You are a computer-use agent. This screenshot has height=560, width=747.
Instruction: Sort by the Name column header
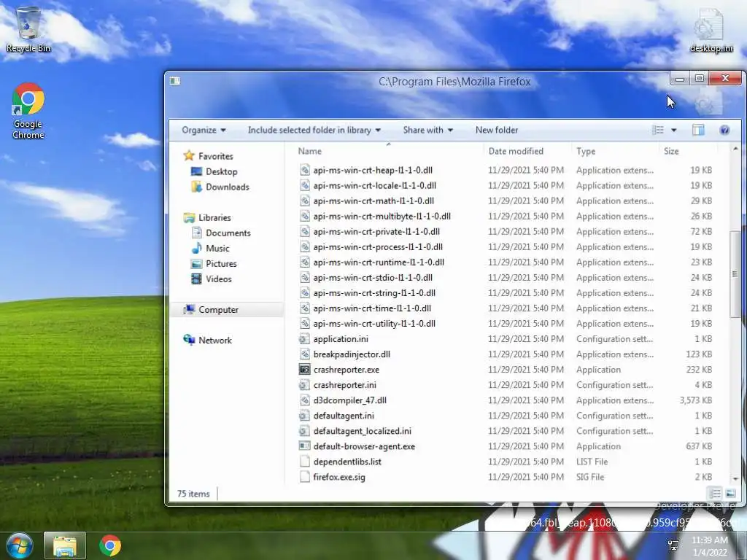click(x=309, y=151)
